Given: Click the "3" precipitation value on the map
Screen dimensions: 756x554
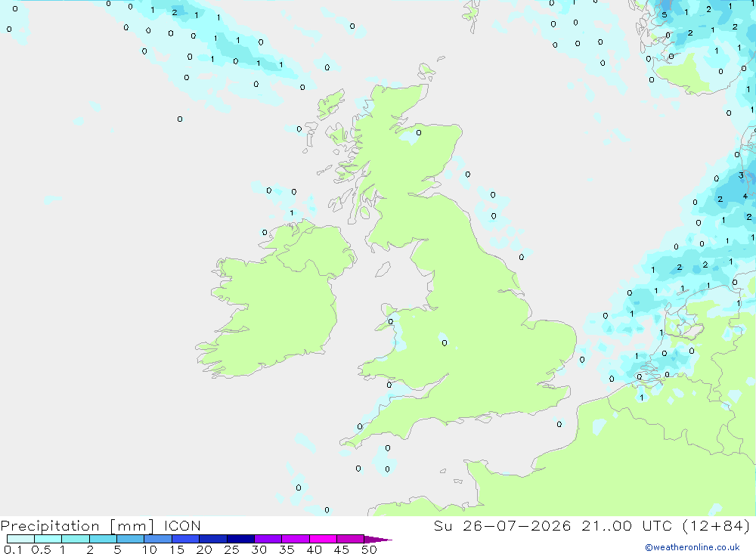Looking at the screenshot, I should (741, 175).
